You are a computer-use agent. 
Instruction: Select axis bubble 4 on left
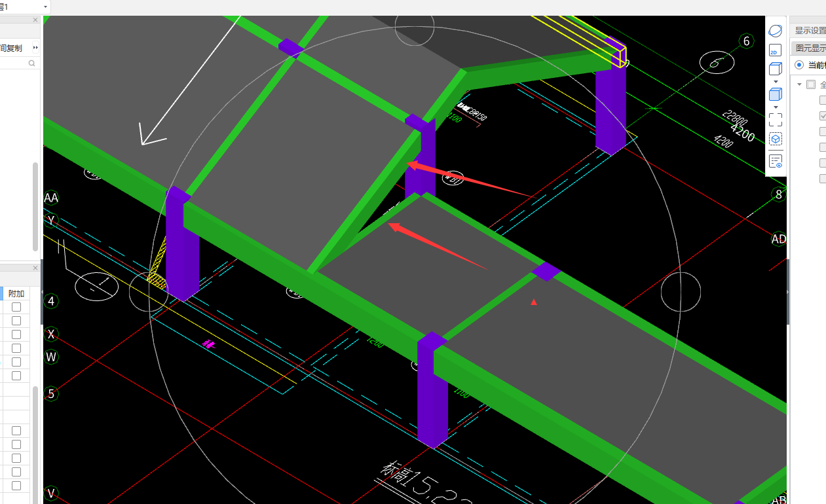click(x=51, y=302)
